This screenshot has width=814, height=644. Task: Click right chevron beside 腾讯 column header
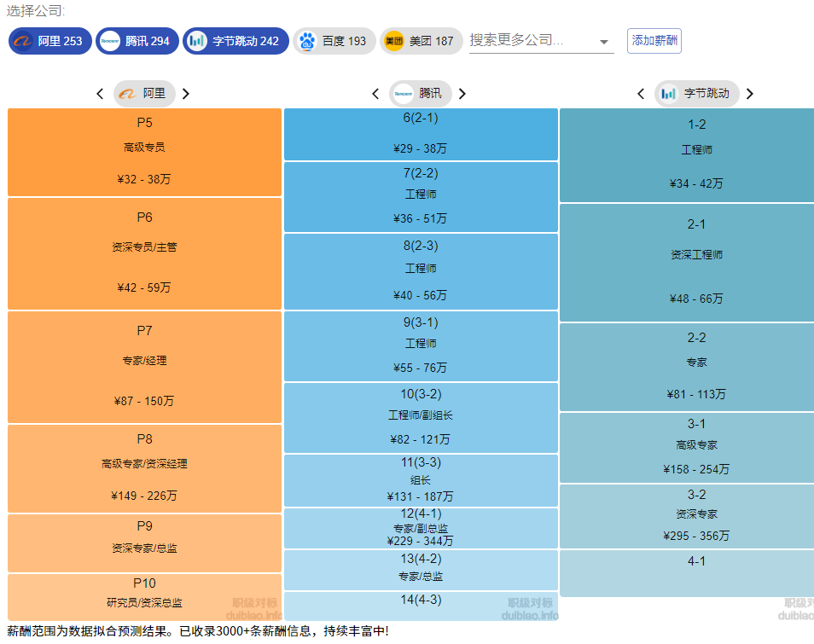[x=462, y=94]
